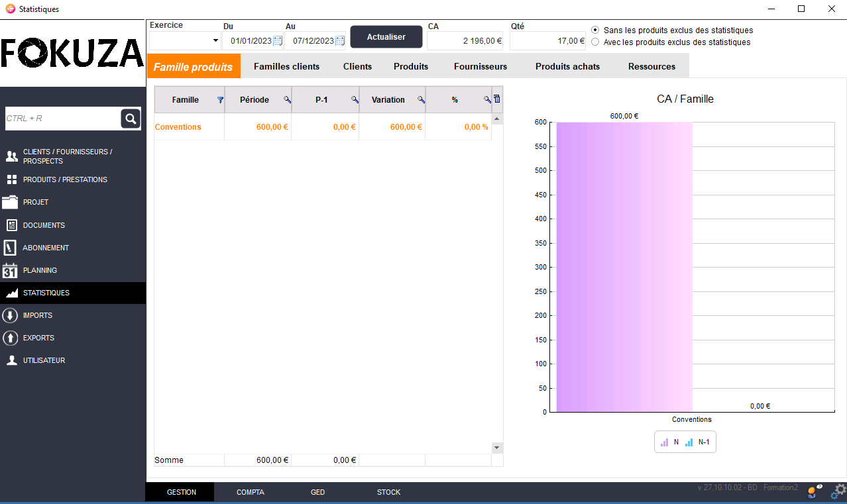
Task: Click the Actualiser button
Action: pos(386,37)
